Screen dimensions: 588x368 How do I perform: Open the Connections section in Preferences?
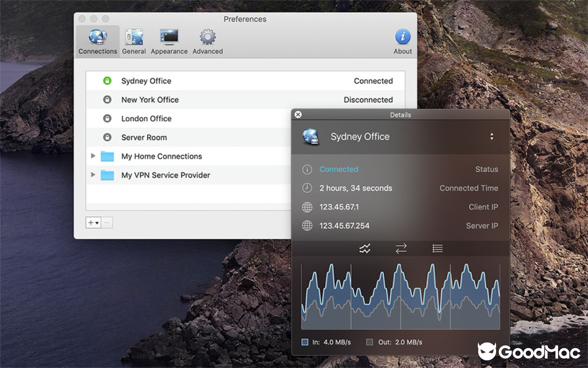97,40
